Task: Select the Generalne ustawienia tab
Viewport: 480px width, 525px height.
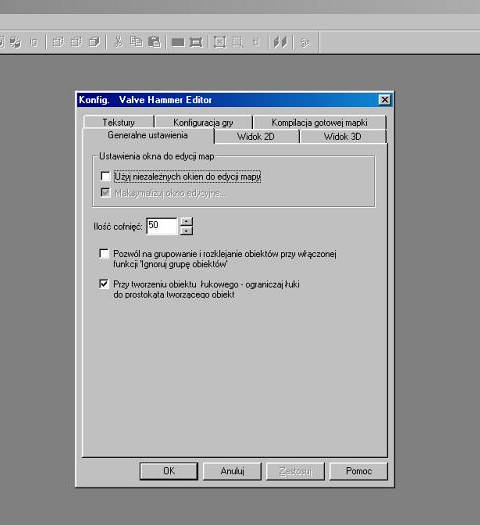Action: tap(148, 135)
